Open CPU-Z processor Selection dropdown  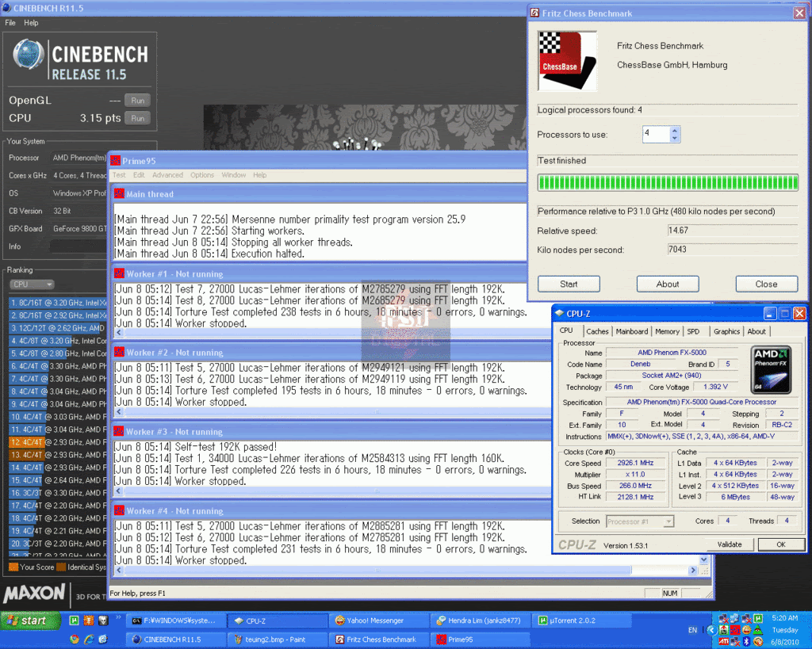coord(640,521)
